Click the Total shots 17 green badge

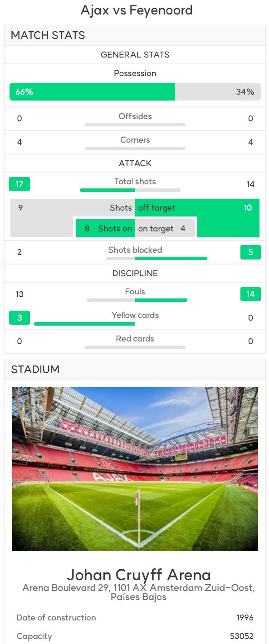[x=20, y=184]
